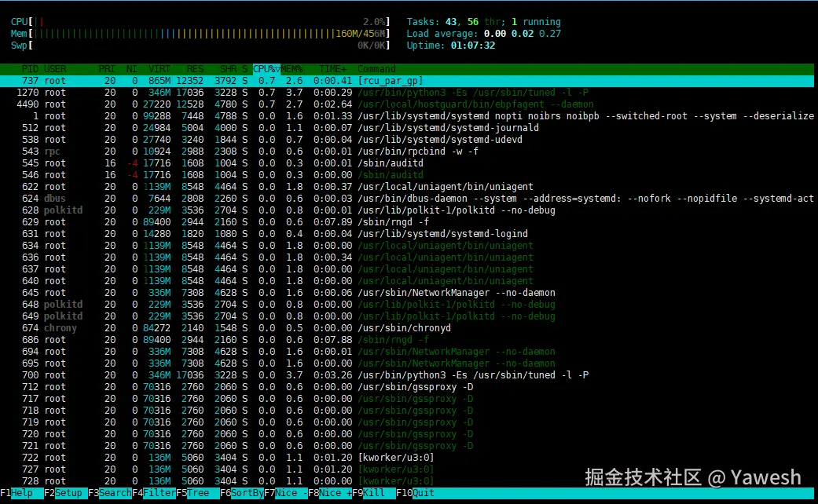Image resolution: width=818 pixels, height=504 pixels.
Task: Select polkitd thread row PID 648
Action: 407,305
